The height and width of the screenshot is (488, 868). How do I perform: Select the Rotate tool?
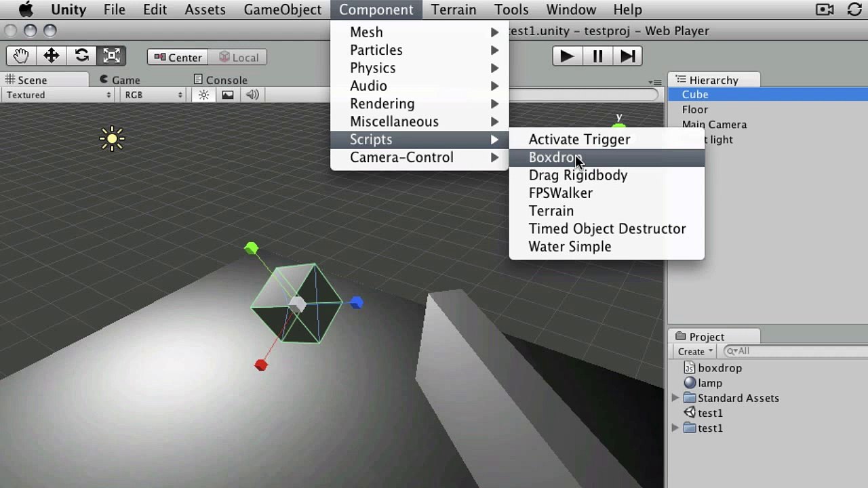pos(81,56)
